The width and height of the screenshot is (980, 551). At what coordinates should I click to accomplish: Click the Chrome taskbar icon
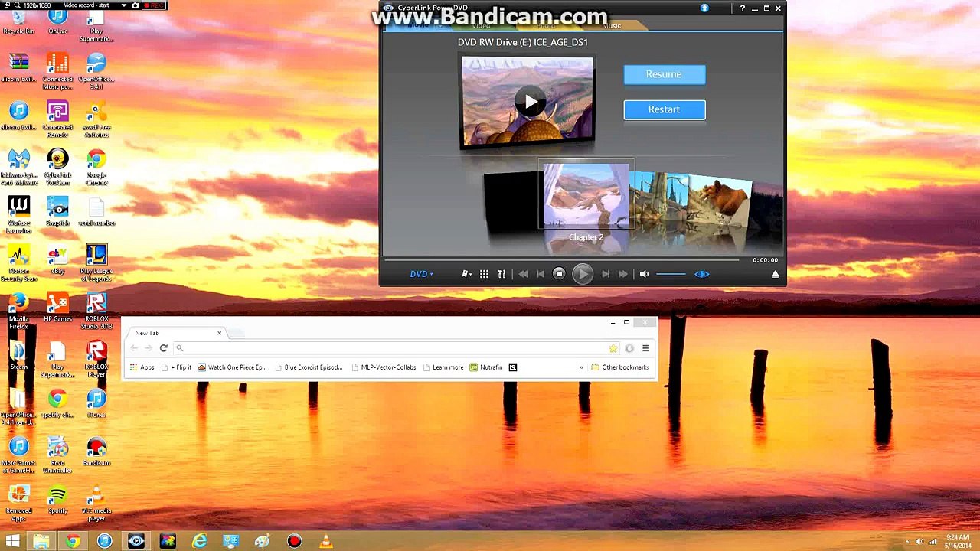click(73, 541)
